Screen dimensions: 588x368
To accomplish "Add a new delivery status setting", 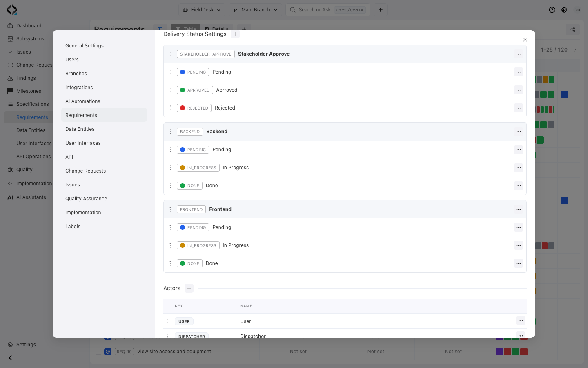I will (x=235, y=34).
